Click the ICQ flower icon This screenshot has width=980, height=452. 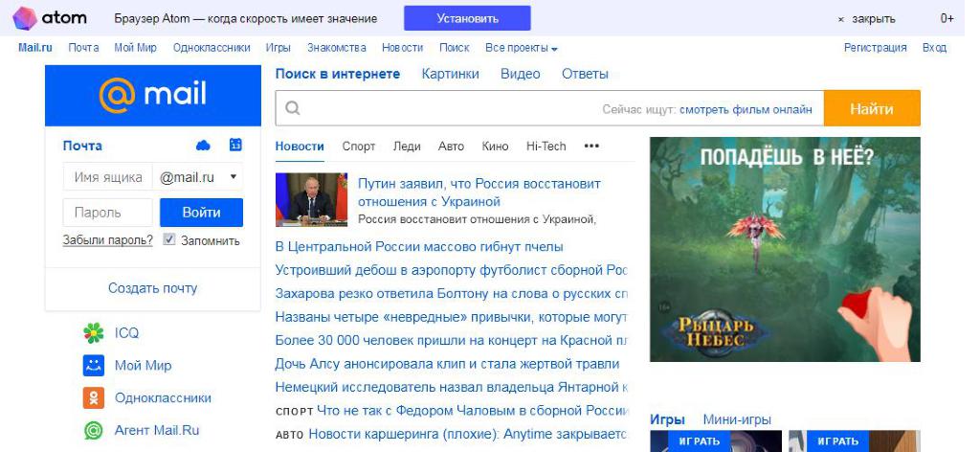coord(94,333)
